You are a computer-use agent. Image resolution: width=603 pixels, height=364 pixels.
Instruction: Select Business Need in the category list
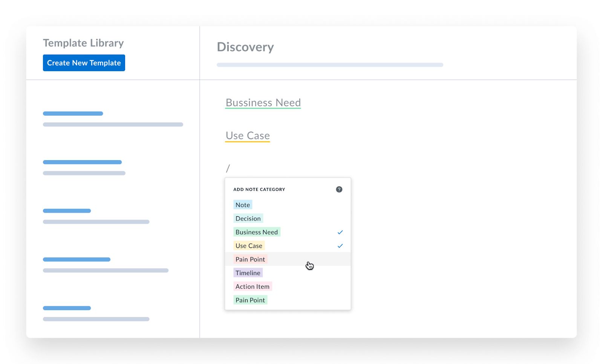tap(257, 232)
